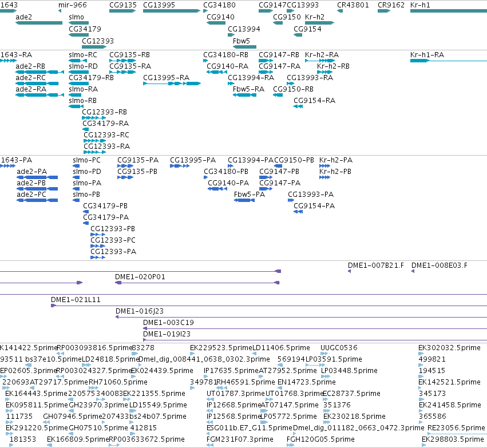This screenshot has width=487, height=448.
Task: Select EST IP17635.5prime label
Action: click(231, 370)
